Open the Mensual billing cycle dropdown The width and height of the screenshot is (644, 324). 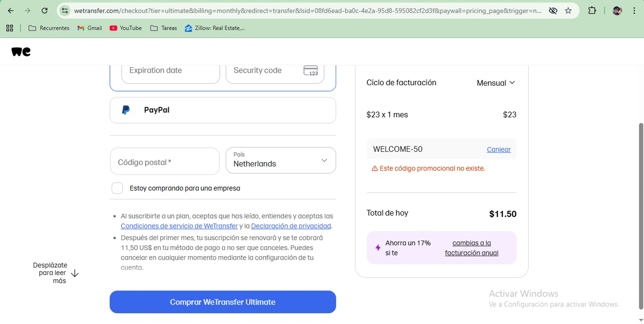point(496,83)
